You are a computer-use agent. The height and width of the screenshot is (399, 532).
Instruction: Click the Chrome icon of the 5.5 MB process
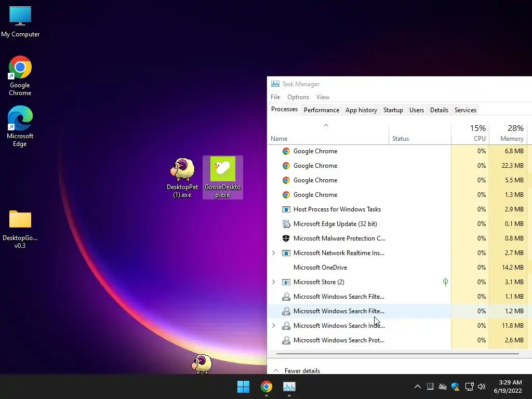(286, 180)
